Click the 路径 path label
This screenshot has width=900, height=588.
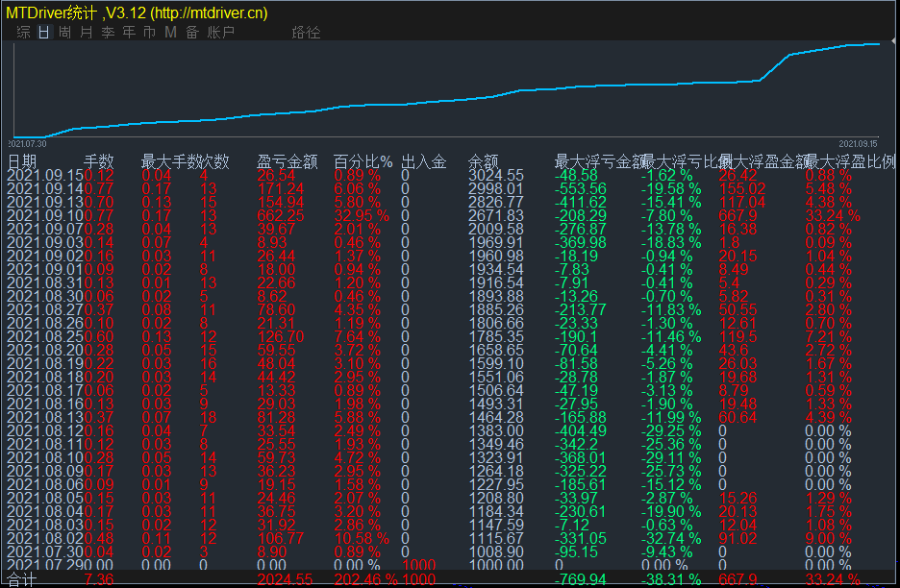coord(306,32)
